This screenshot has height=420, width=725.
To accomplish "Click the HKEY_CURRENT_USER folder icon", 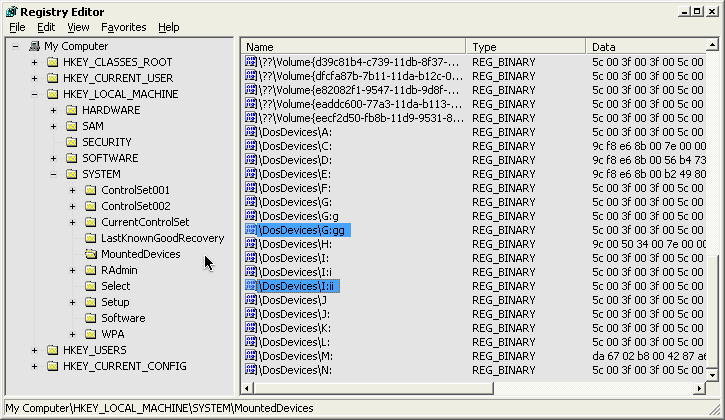I will pos(53,78).
